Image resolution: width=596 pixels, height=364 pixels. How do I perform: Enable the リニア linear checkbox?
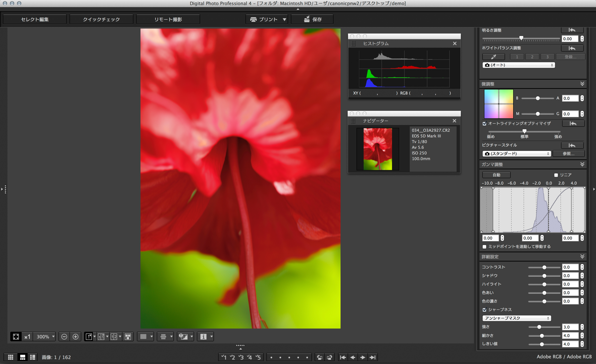pyautogui.click(x=556, y=175)
